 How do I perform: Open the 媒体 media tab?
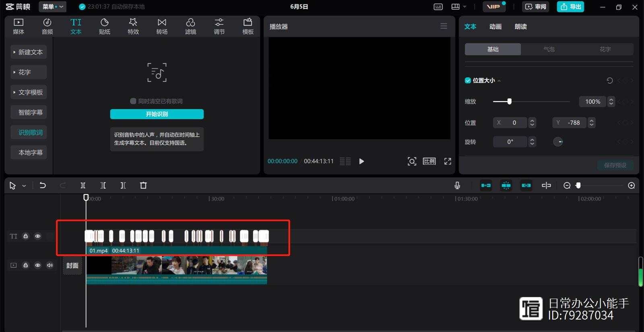click(x=19, y=26)
